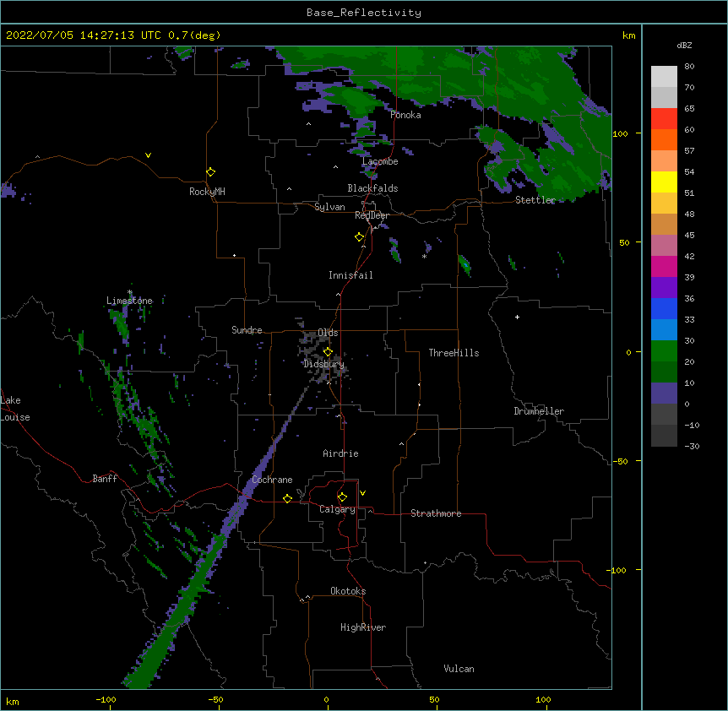Click the yellow diamond marker above Calgary label
Image resolution: width=728 pixels, height=711 pixels.
342,497
